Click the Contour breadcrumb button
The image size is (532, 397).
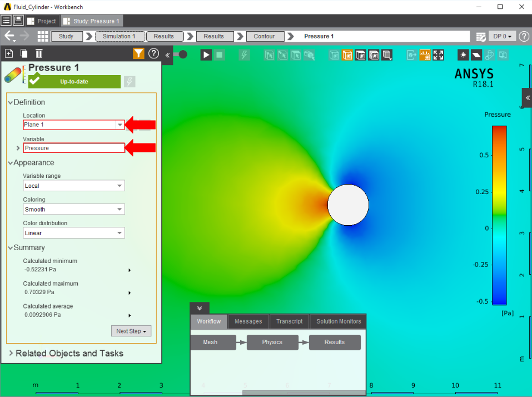265,36
